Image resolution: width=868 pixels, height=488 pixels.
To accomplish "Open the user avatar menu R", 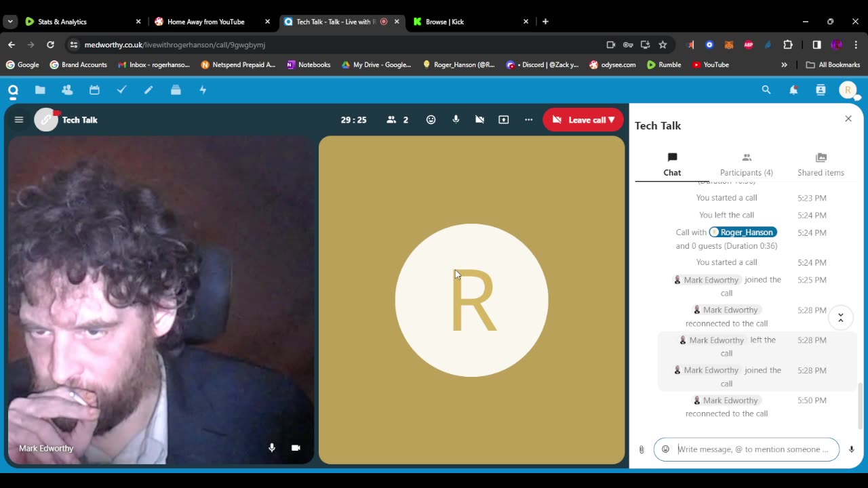I will (x=848, y=90).
